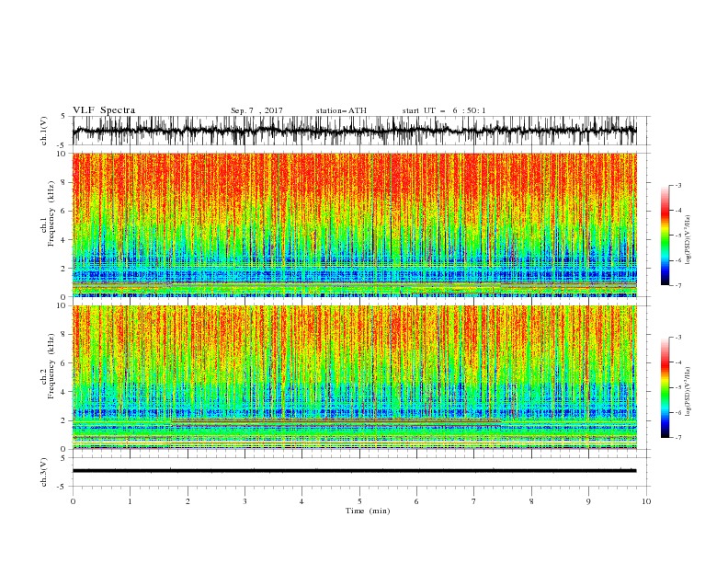Click time axis tick label '10'
This screenshot has height=563, width=728.
point(646,501)
